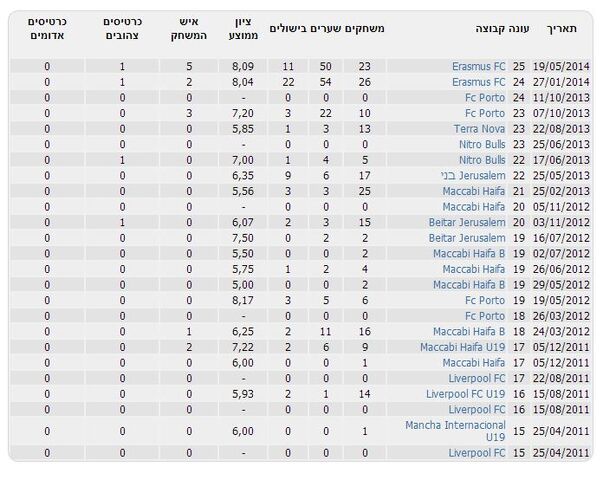This screenshot has width=603, height=480.
Task: Click Nitro Bulls link dated 25/06/2013
Action: coord(482,145)
